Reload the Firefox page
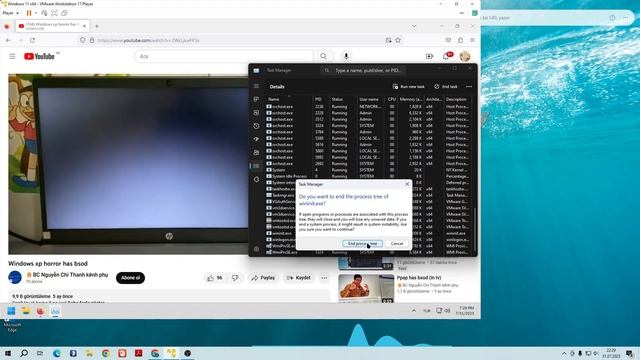Image resolution: width=640 pixels, height=360 pixels. tap(32, 40)
